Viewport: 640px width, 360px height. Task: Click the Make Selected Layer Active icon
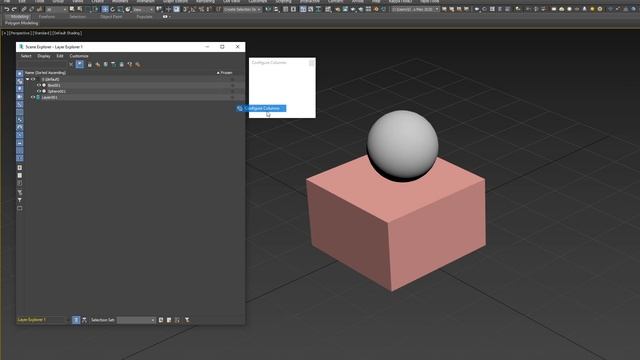point(130,64)
